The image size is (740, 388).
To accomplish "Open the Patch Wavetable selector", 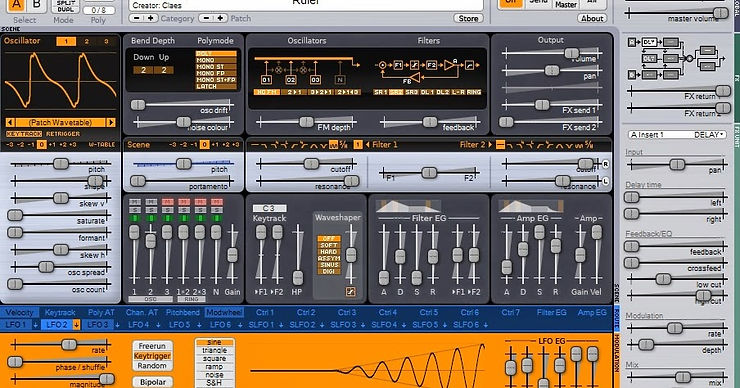I will pos(60,122).
